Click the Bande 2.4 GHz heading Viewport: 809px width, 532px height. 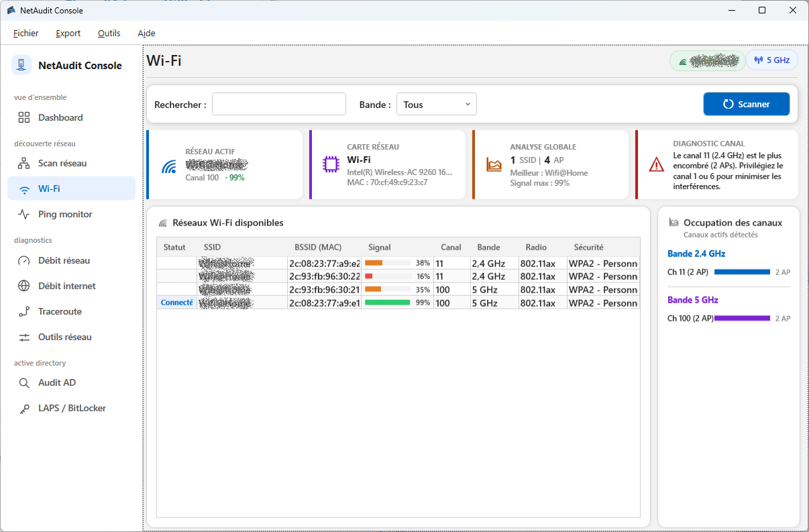pos(696,254)
